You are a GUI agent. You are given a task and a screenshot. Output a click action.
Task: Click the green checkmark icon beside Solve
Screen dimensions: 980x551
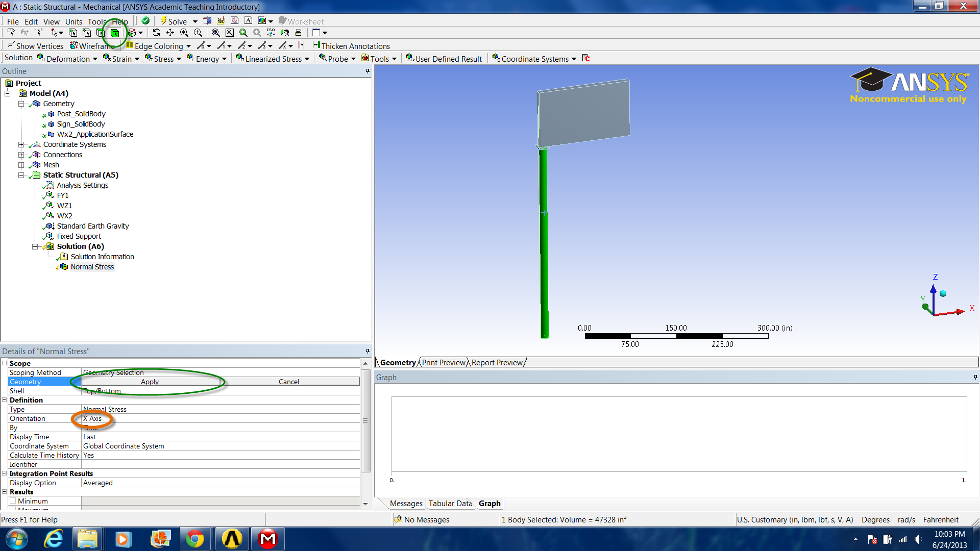145,21
